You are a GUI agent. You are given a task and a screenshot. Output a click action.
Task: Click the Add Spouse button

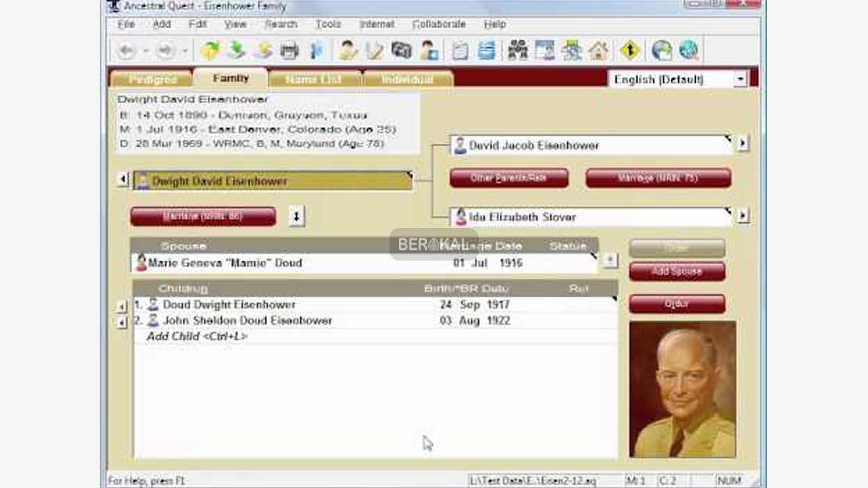click(677, 271)
